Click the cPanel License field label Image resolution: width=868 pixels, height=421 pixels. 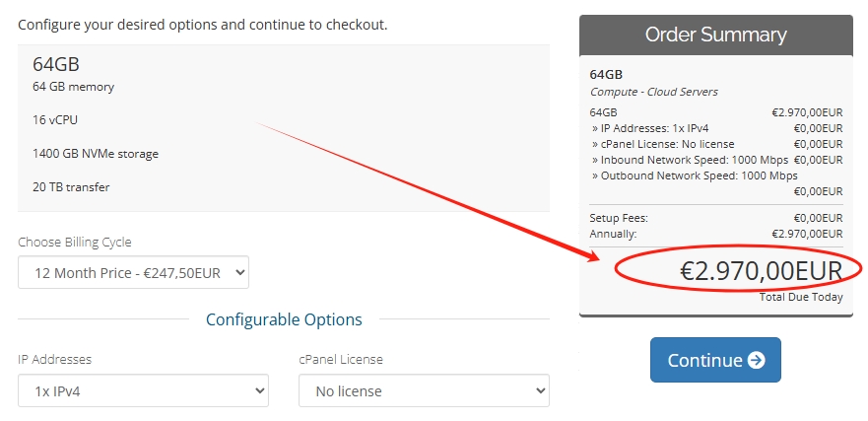(x=340, y=359)
